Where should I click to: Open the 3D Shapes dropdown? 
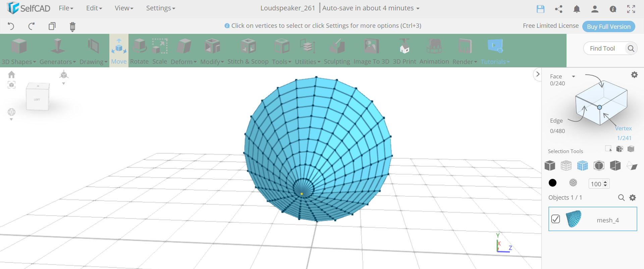tap(19, 51)
